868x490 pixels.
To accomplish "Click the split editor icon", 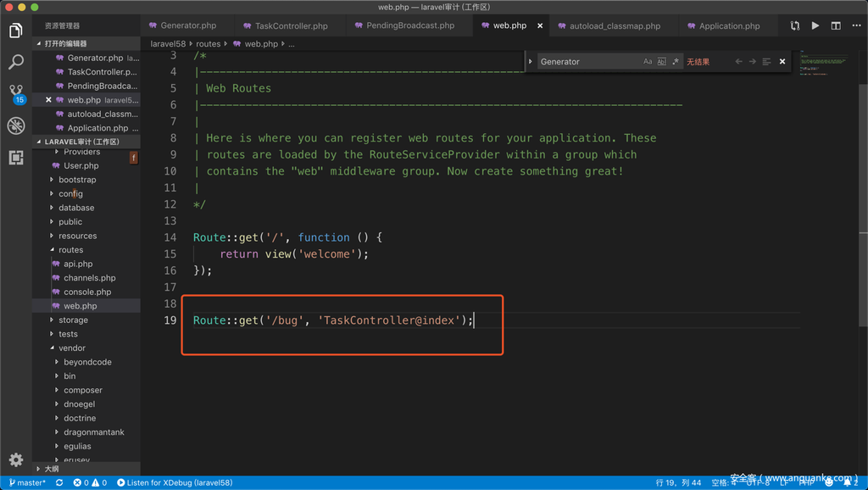I will [x=836, y=26].
